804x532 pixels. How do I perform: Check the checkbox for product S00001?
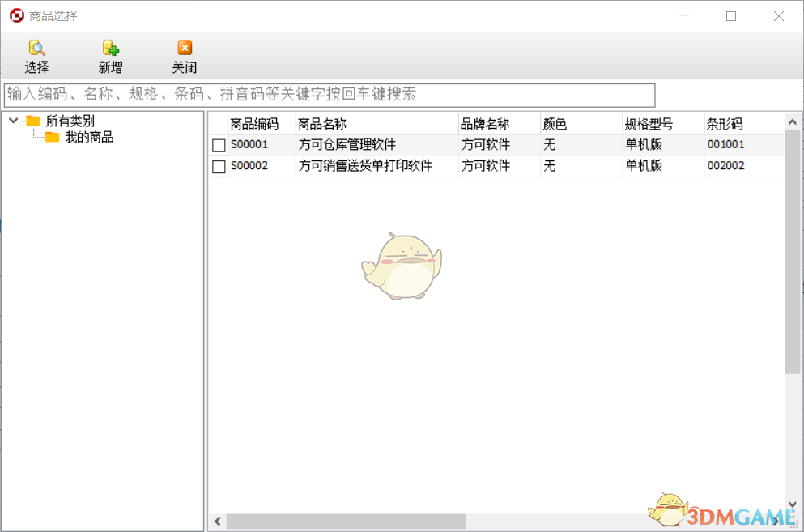click(218, 144)
